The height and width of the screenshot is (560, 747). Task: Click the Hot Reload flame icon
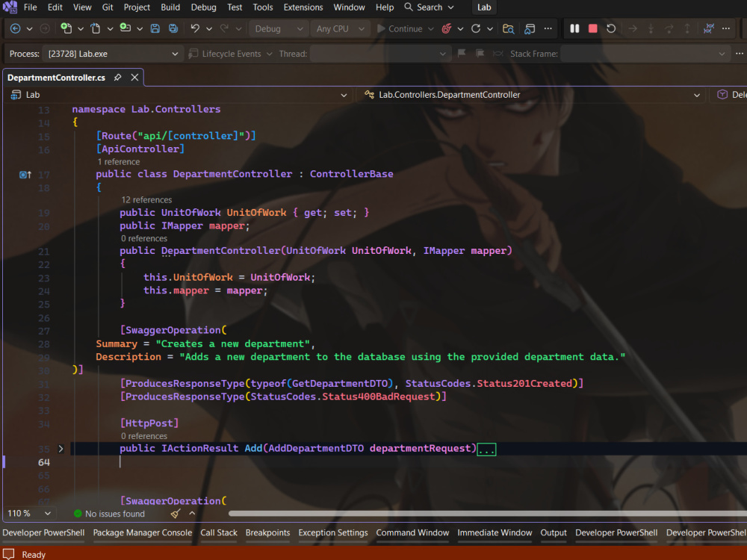(447, 28)
